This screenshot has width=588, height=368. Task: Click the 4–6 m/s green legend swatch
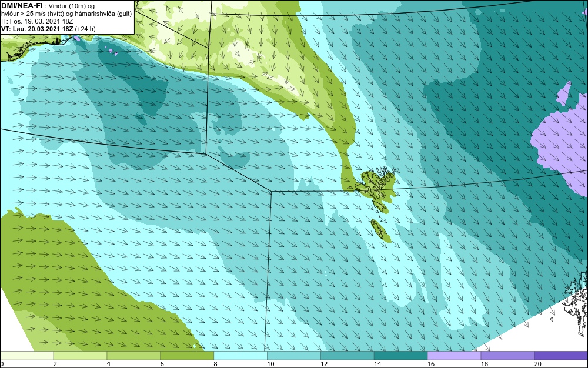pyautogui.click(x=133, y=356)
